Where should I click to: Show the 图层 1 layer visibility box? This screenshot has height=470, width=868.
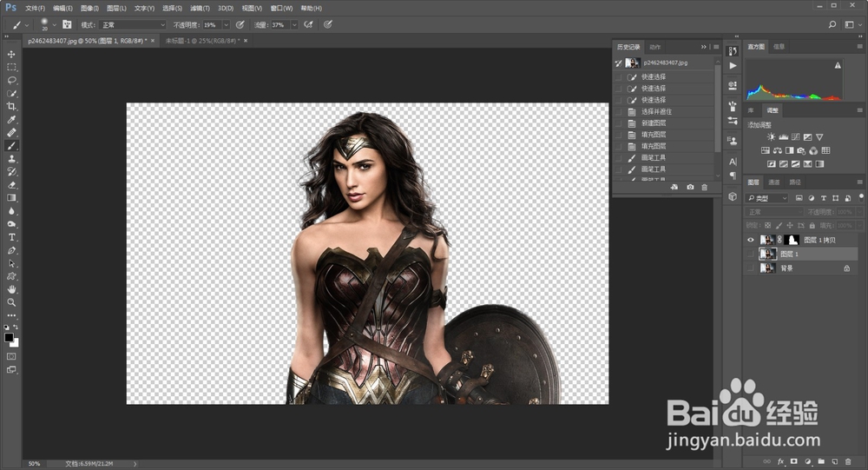click(x=751, y=254)
